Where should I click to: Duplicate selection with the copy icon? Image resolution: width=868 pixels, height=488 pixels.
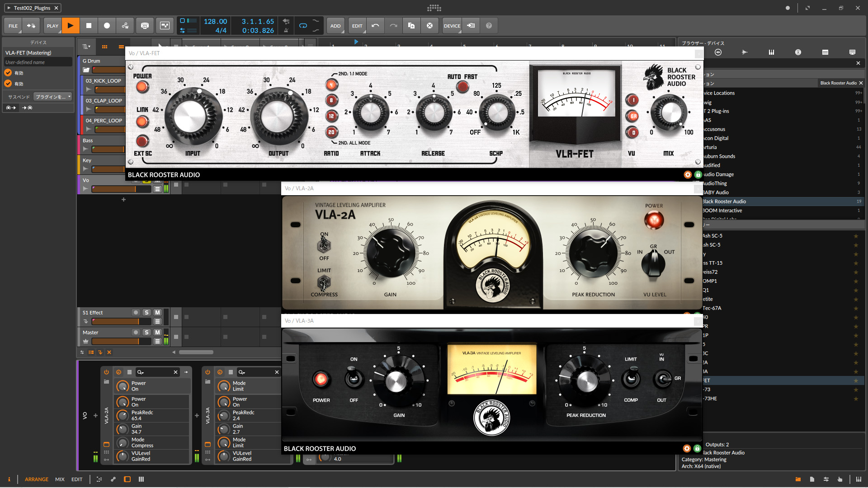[x=411, y=26]
